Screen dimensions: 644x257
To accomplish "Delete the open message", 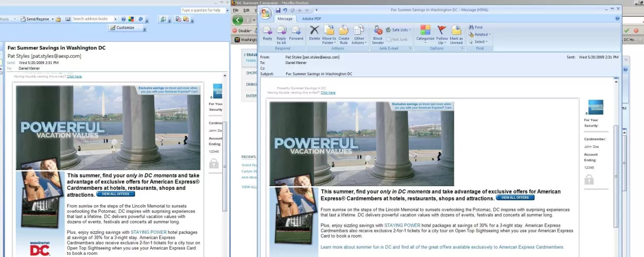I will click(314, 33).
